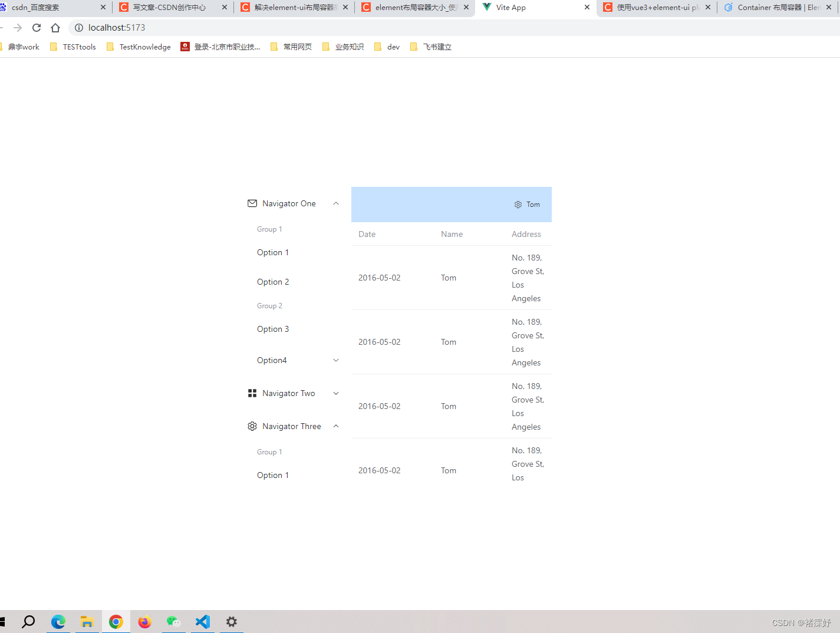Open VS Code from the taskbar

click(x=203, y=622)
